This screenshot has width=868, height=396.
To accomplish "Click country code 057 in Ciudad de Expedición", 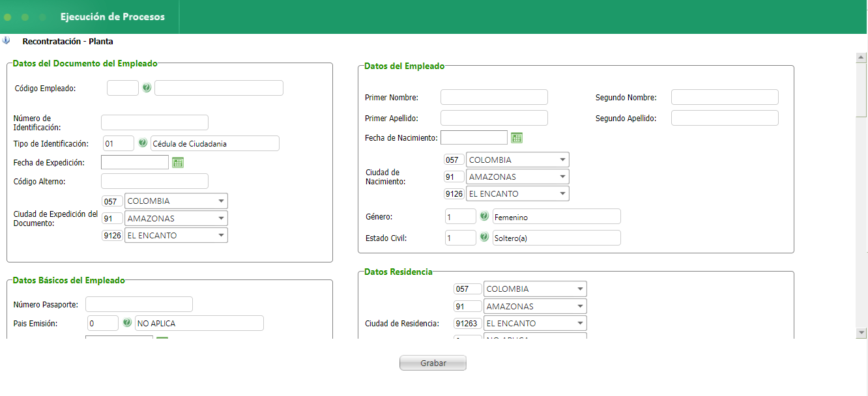I will pos(112,201).
